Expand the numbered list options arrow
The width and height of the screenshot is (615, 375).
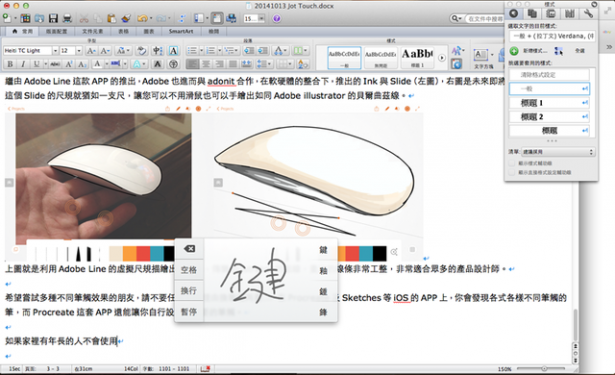219,51
